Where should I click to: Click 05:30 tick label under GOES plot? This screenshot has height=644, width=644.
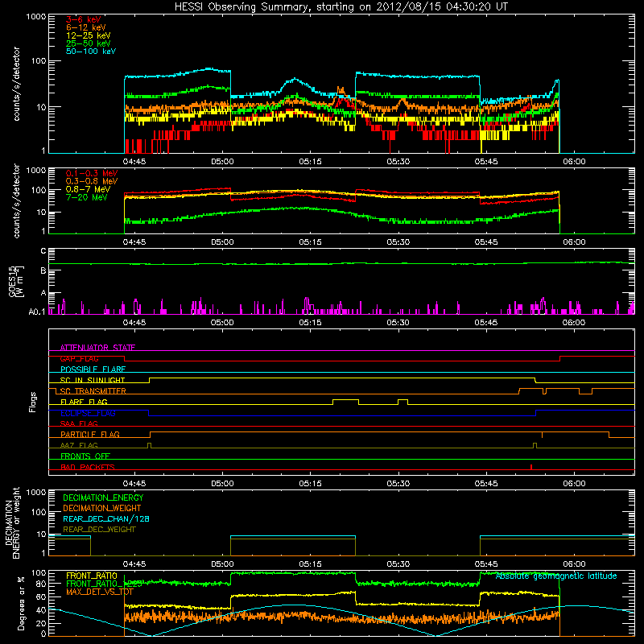point(398,323)
